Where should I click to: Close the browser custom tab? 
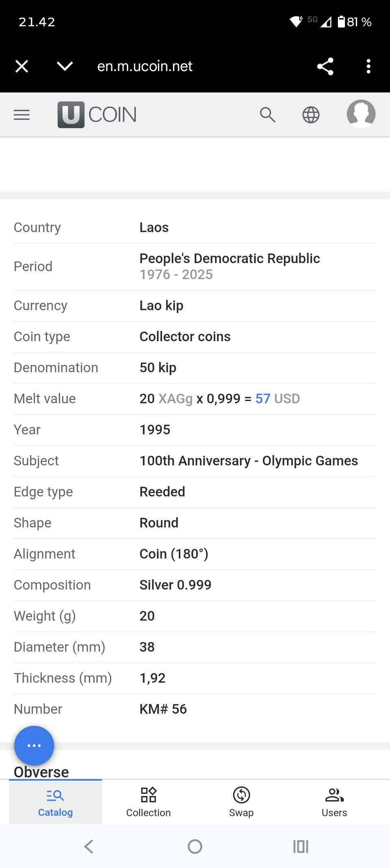coord(22,66)
